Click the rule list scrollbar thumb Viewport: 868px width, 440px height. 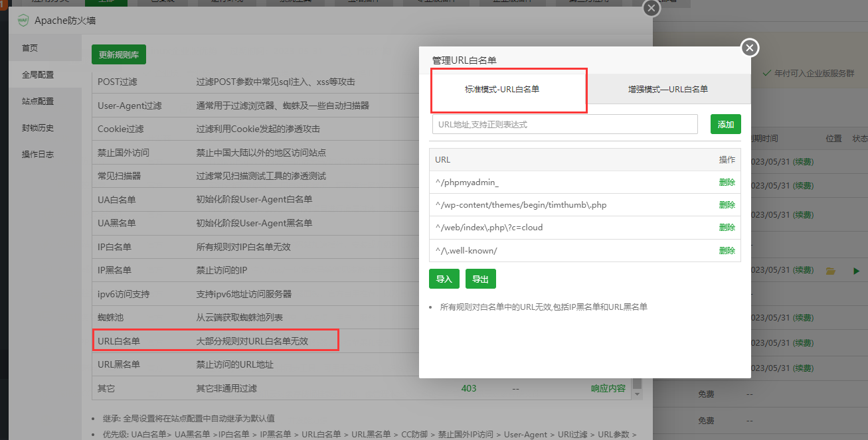[638, 384]
